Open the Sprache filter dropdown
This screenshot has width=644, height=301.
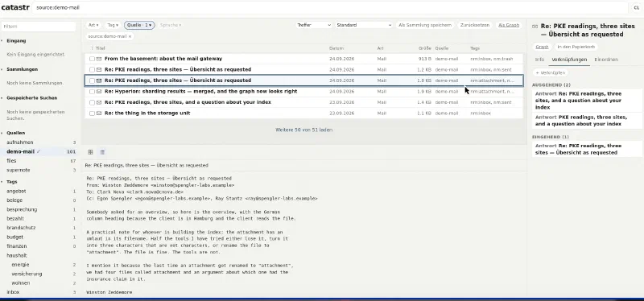coord(171,25)
